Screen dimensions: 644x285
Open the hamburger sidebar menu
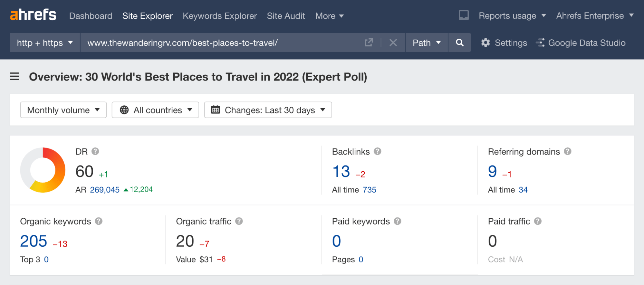click(14, 77)
